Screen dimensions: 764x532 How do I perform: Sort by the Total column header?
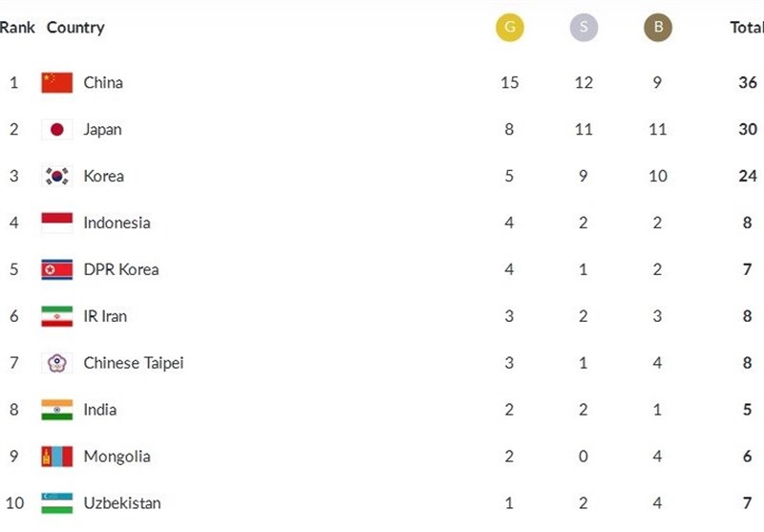click(x=747, y=28)
